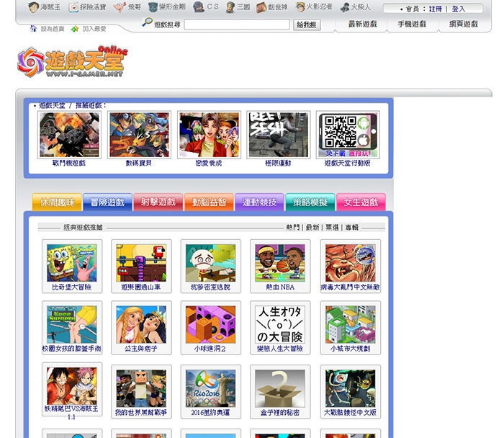
Task: Click the 登入 login link
Action: (458, 9)
